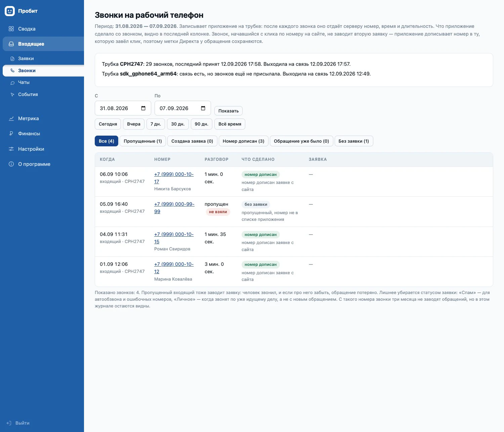Click the Выйти logout icon
Screen dimensions: 504x432
[x=9, y=423]
